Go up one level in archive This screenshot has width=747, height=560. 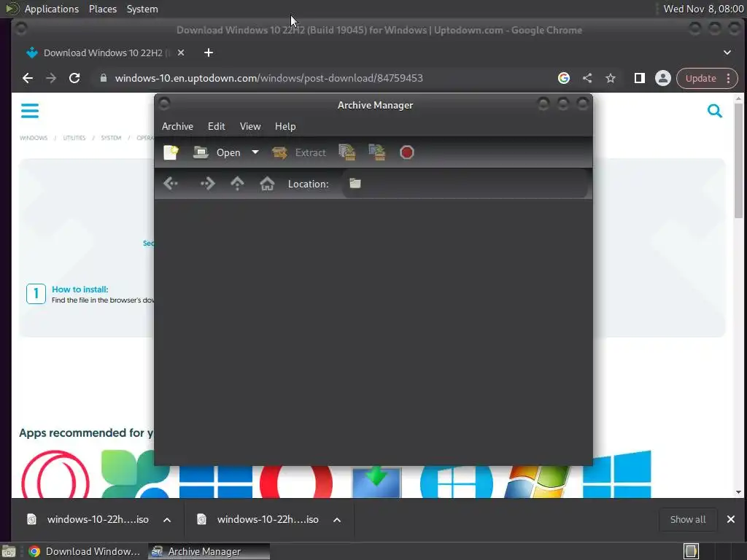[237, 183]
